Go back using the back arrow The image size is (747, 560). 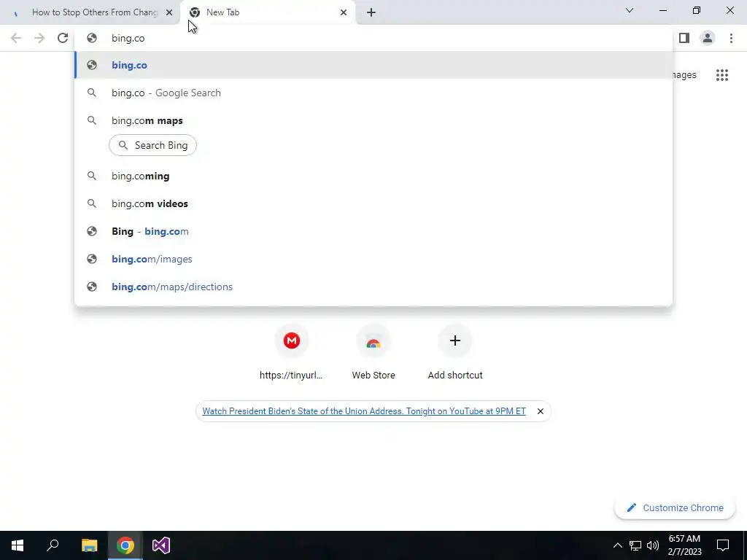coord(16,38)
